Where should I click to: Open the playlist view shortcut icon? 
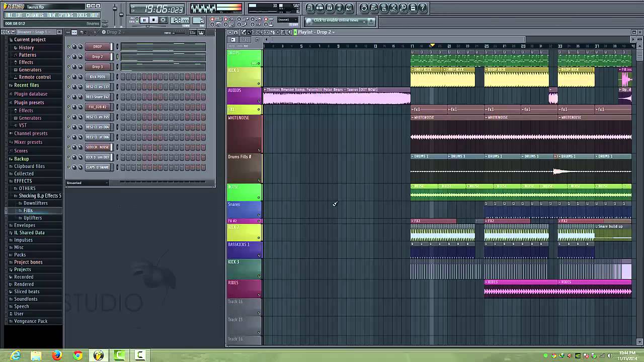(310, 8)
